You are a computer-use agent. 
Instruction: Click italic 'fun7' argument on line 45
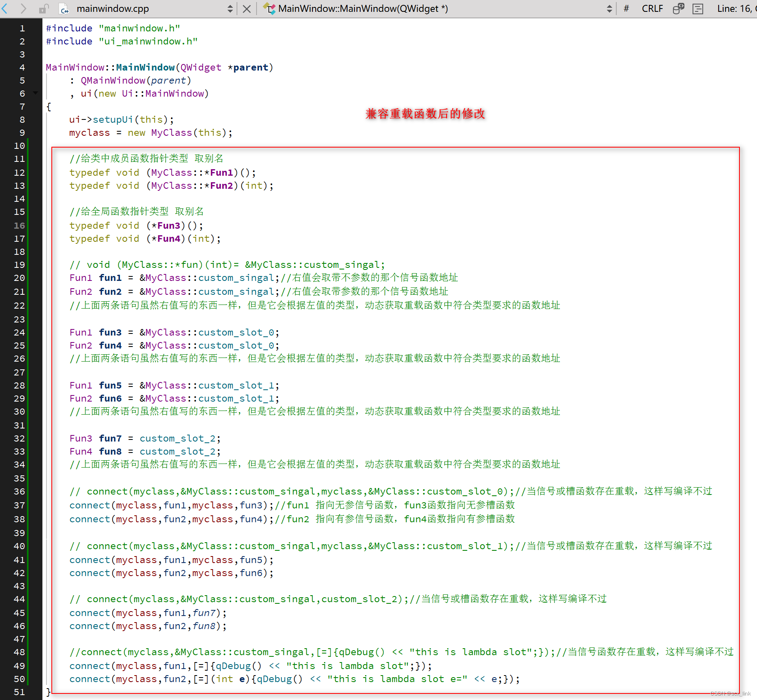pyautogui.click(x=204, y=613)
